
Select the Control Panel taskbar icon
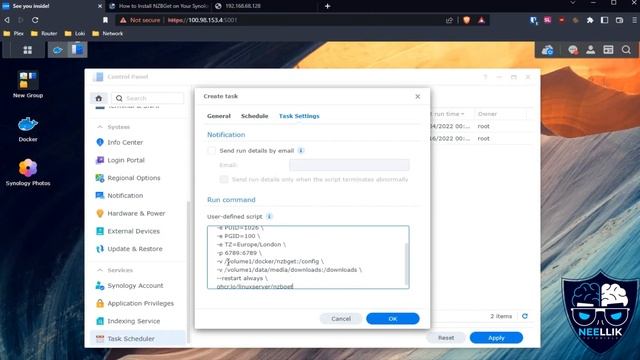[77, 50]
